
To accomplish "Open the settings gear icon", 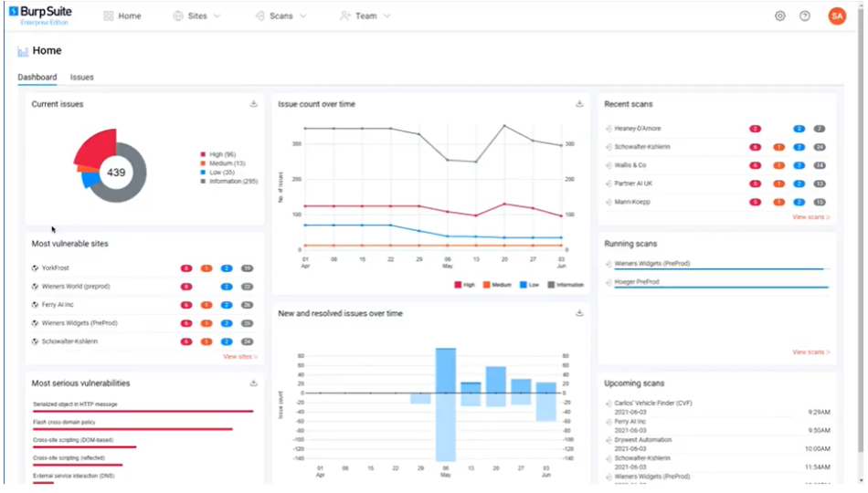I will [779, 16].
